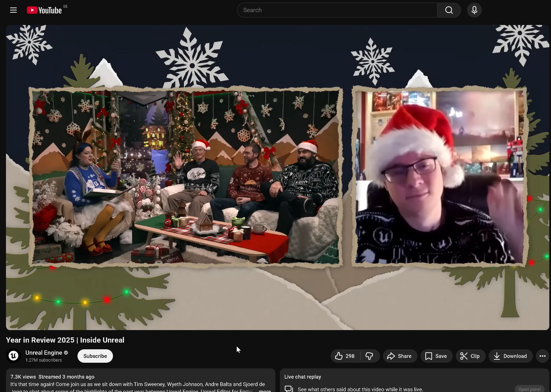The image size is (551, 392).
Task: Click the chat bubble icon in Live chat replay
Action: tap(289, 389)
